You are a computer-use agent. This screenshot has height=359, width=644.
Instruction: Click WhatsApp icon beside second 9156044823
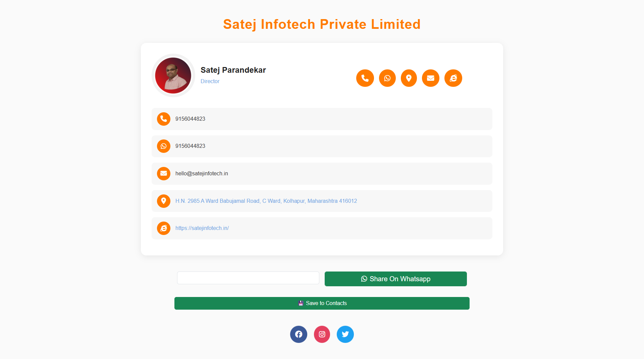[x=164, y=146]
